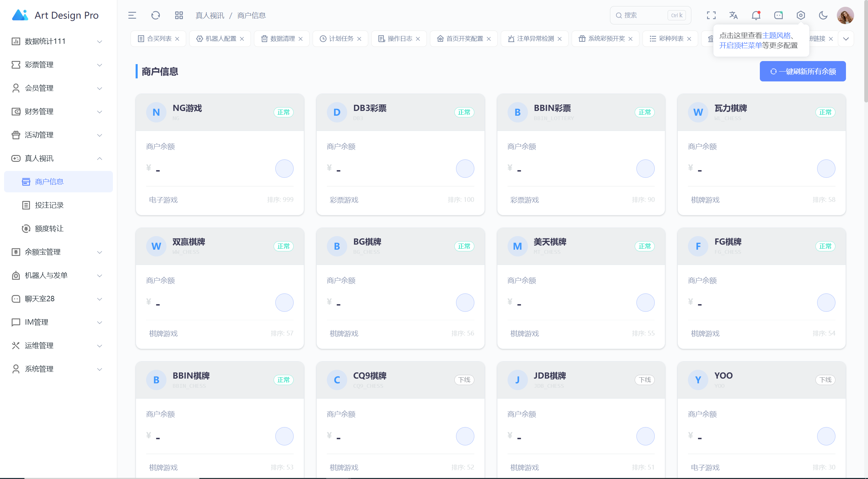The width and height of the screenshot is (868, 479).
Task: Open the notification bell
Action: coord(756,15)
